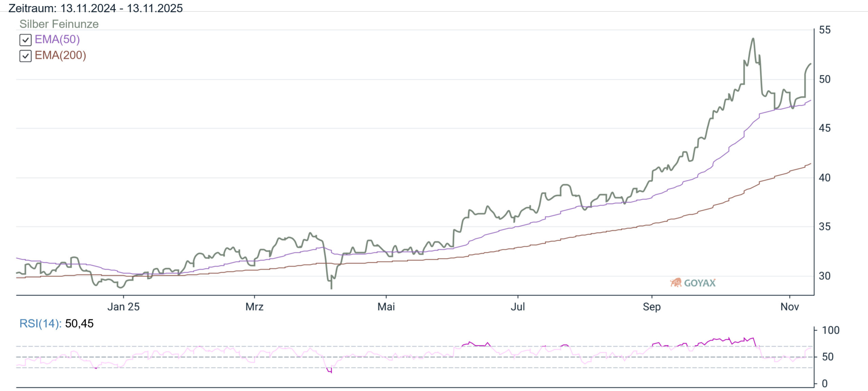Select the Jan 25 axis marker
The height and width of the screenshot is (391, 868).
coord(123,306)
